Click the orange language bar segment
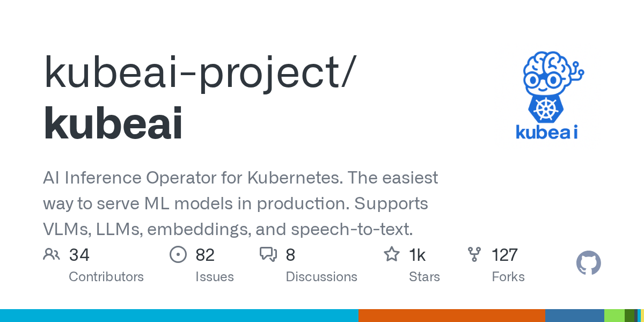This screenshot has width=644, height=322. coord(451,316)
